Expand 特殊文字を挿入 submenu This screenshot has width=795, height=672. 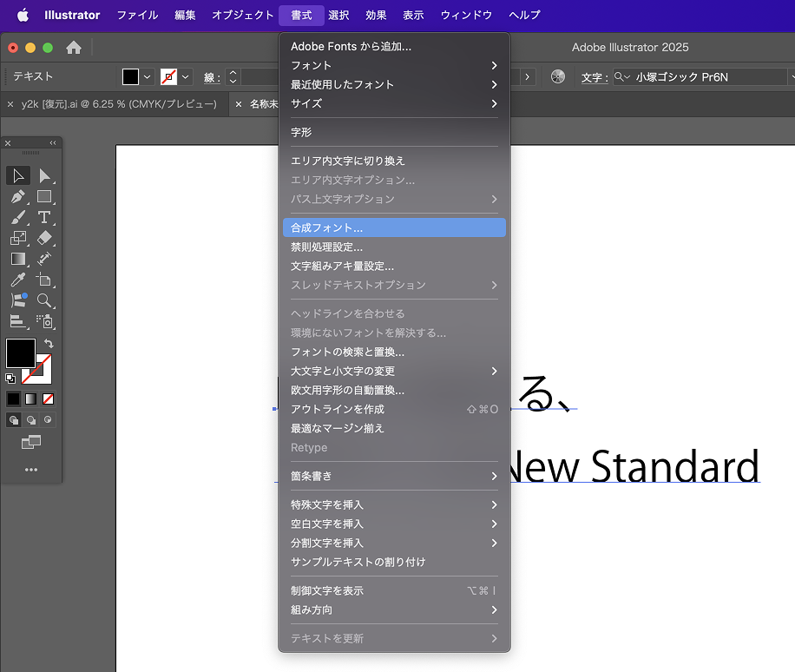[394, 505]
